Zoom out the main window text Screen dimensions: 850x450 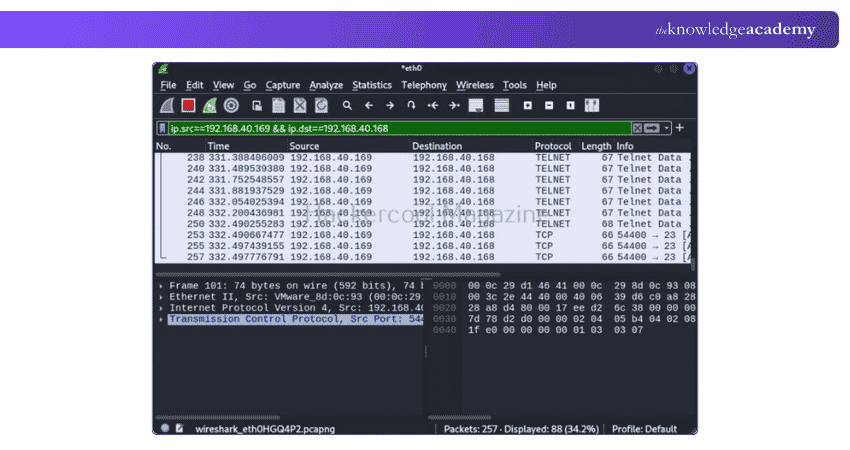pos(549,106)
